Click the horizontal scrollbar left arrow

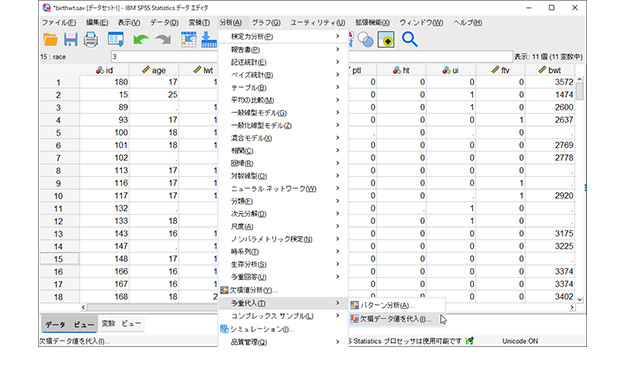click(83, 307)
